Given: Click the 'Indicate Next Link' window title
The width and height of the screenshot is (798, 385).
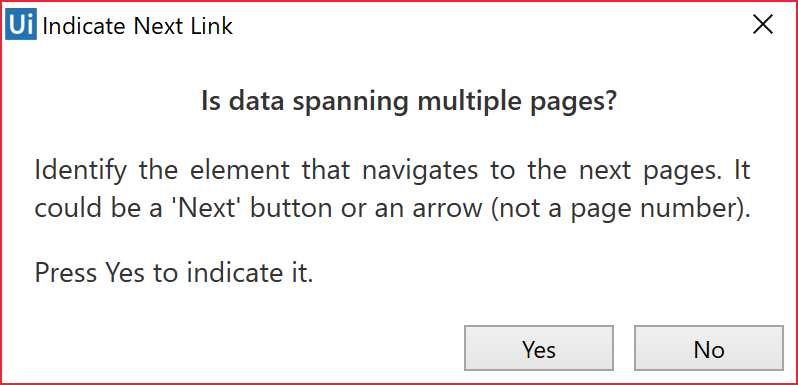Looking at the screenshot, I should [137, 25].
